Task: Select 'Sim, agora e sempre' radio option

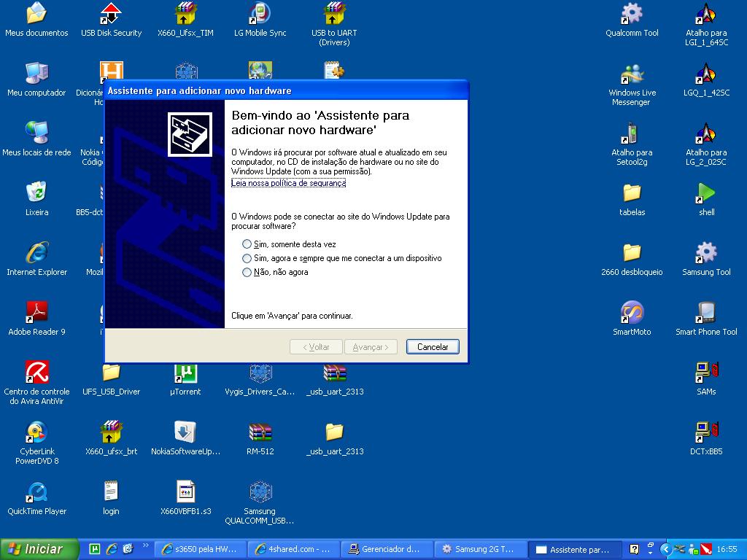Action: click(x=247, y=258)
